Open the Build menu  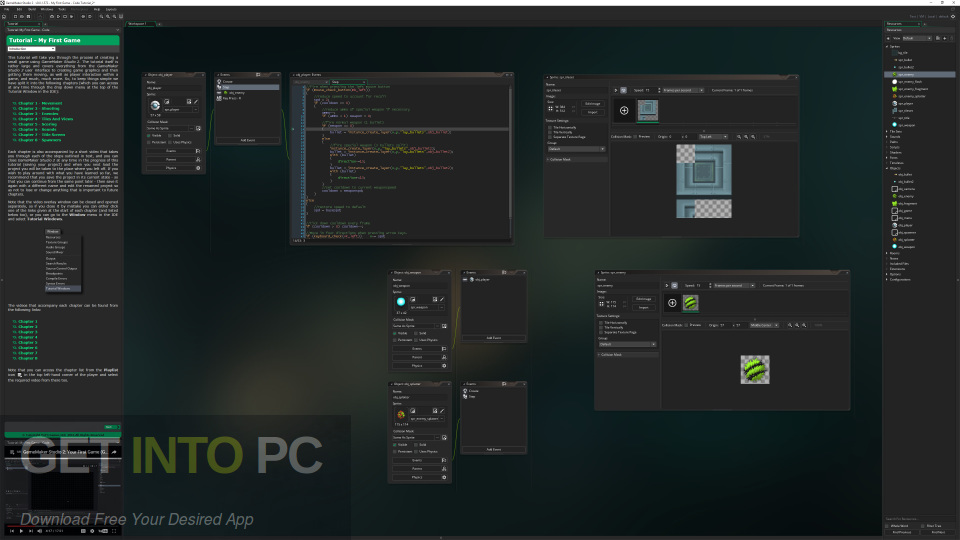coord(32,9)
